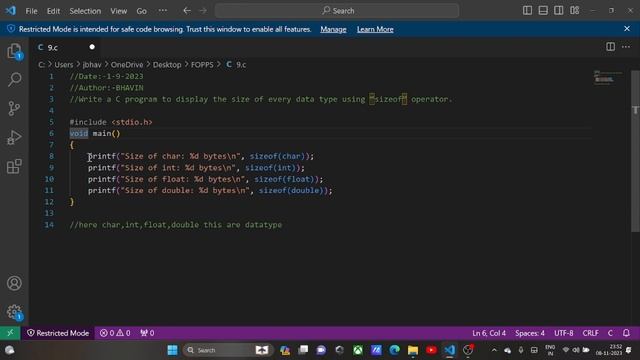The width and height of the screenshot is (640, 360).
Task: Change file encoding UTF-8
Action: point(564,333)
